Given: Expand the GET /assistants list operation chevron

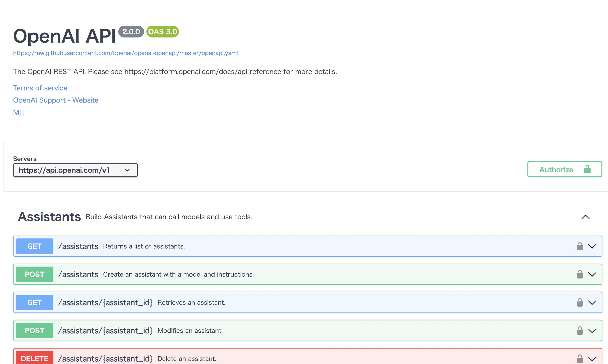Looking at the screenshot, I should tap(592, 246).
